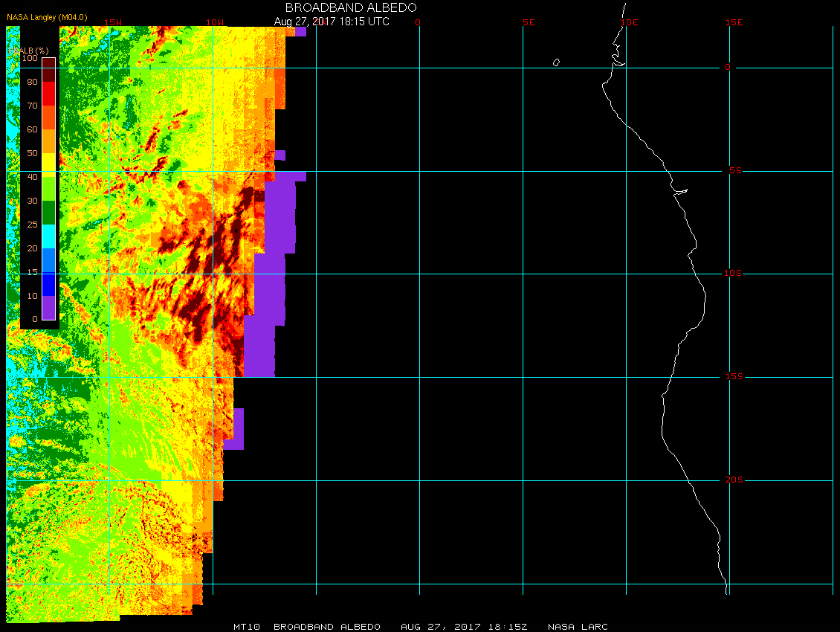
Task: Click the legend value 40
Action: 32,177
